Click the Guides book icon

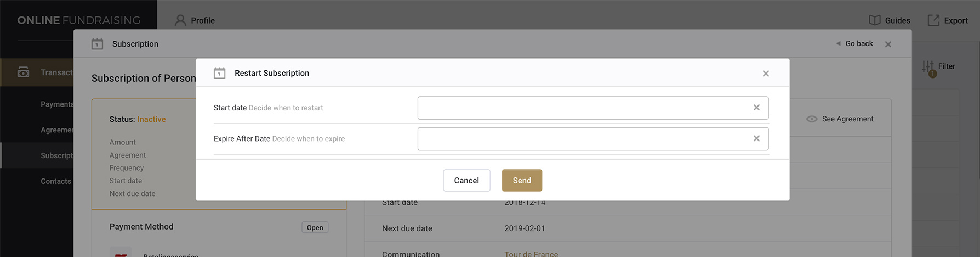click(x=875, y=20)
